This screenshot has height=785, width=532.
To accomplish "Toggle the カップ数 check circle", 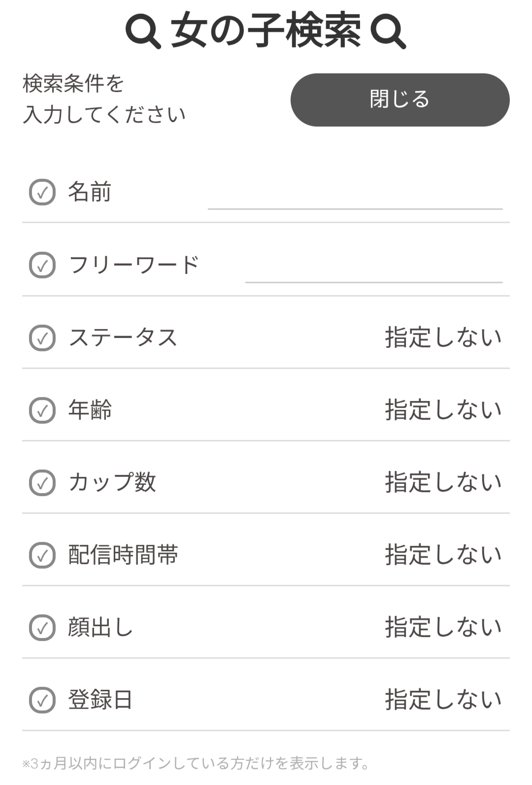I will pyautogui.click(x=42, y=483).
